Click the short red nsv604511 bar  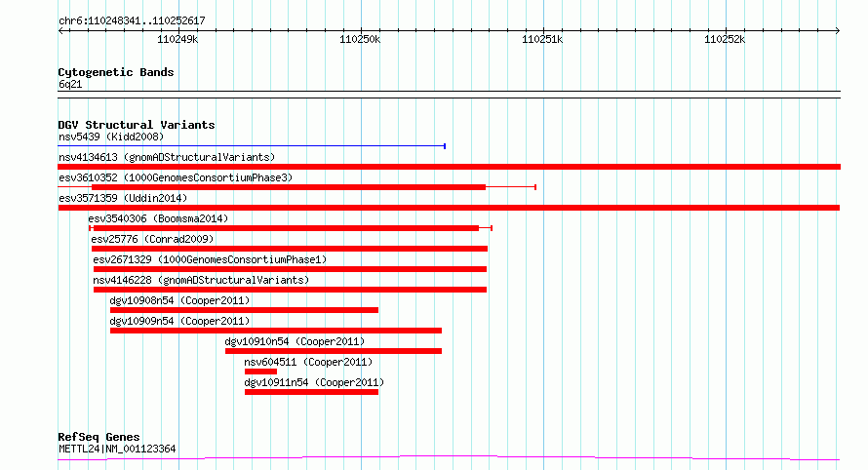pyautogui.click(x=260, y=372)
